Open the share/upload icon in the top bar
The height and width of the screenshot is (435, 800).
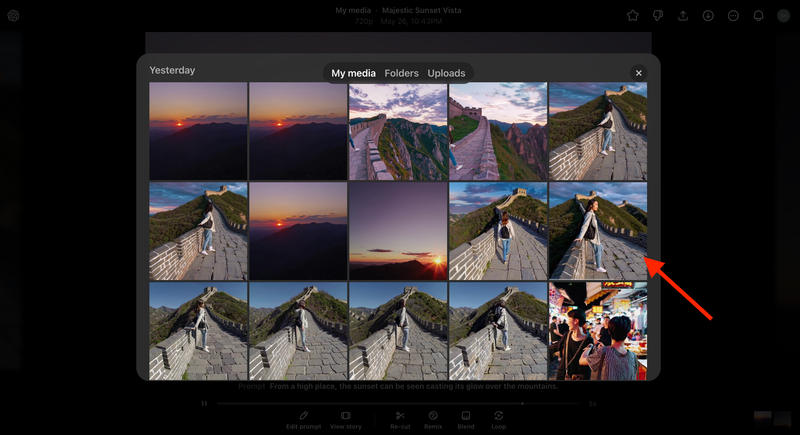(683, 16)
